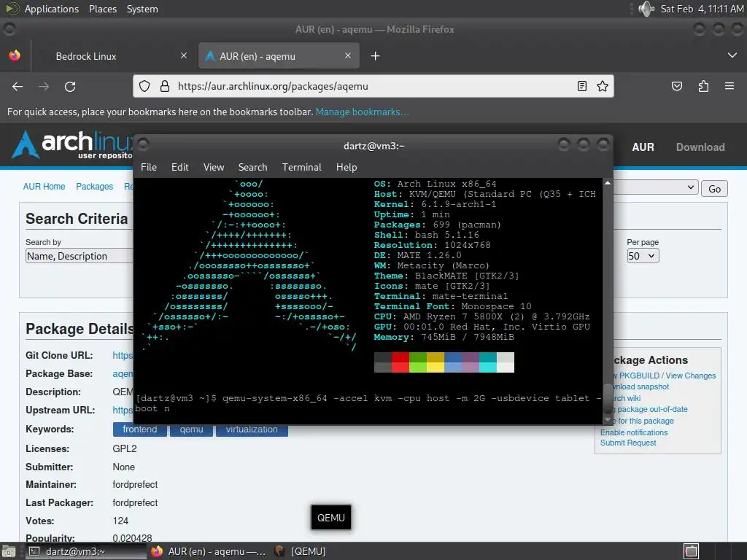Image resolution: width=747 pixels, height=560 pixels.
Task: Toggle reader view icon in URL bar
Action: (581, 86)
